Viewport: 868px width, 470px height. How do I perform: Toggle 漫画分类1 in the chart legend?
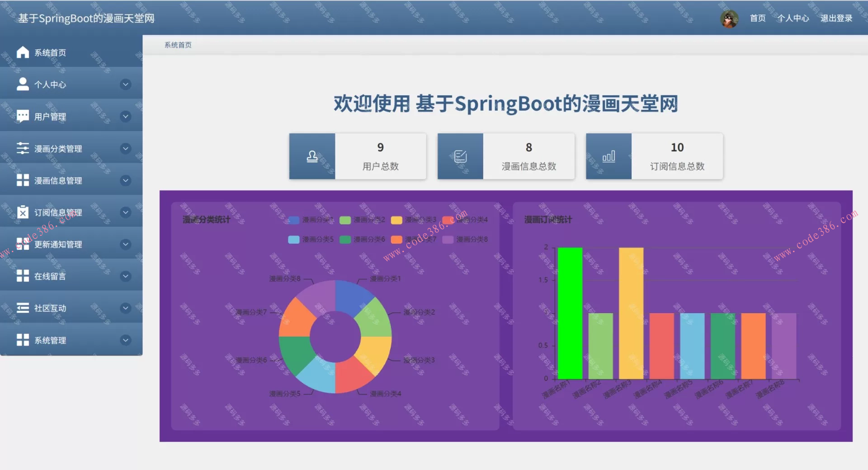pos(311,220)
